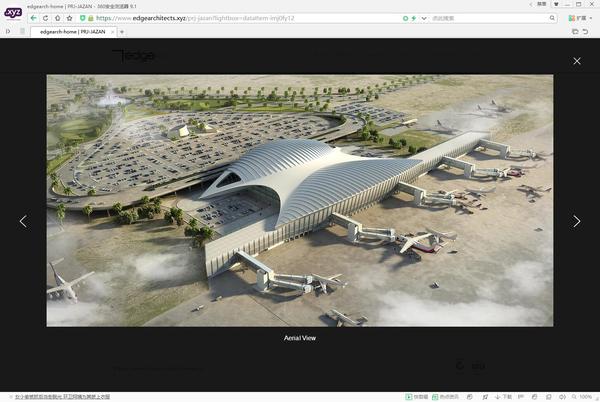Bookmark page with the star icon
The width and height of the screenshot is (600, 402).
[x=69, y=18]
